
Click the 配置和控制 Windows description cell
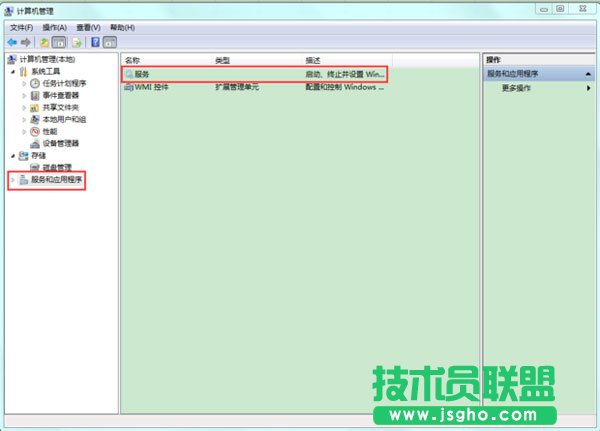344,87
